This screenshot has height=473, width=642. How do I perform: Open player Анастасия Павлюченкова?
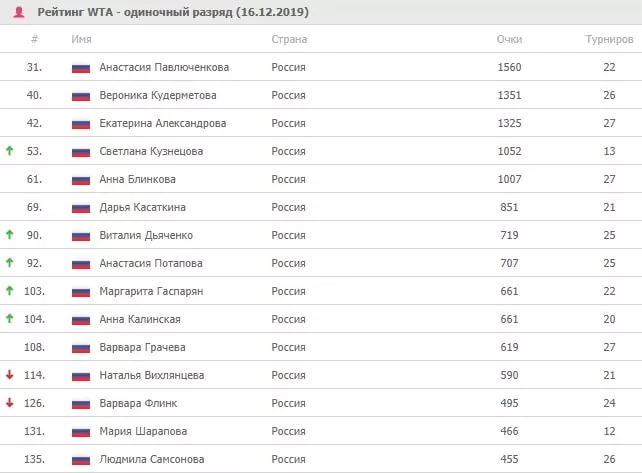164,67
